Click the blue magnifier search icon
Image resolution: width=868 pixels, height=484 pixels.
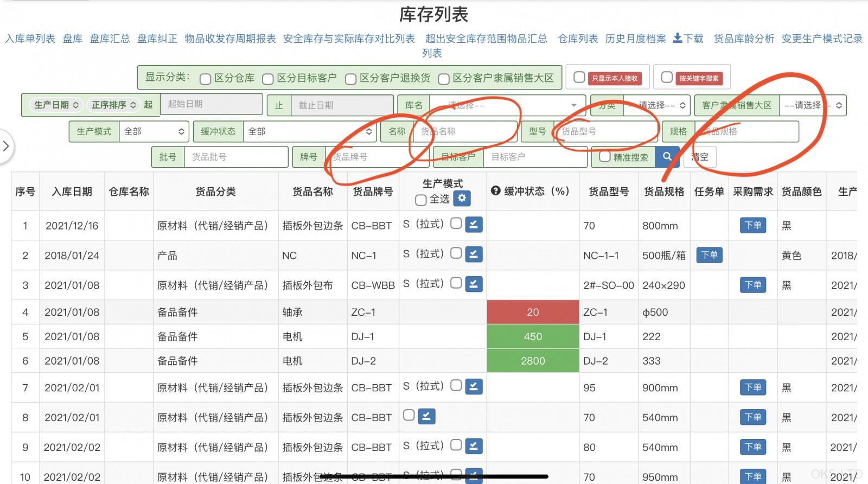click(x=667, y=157)
